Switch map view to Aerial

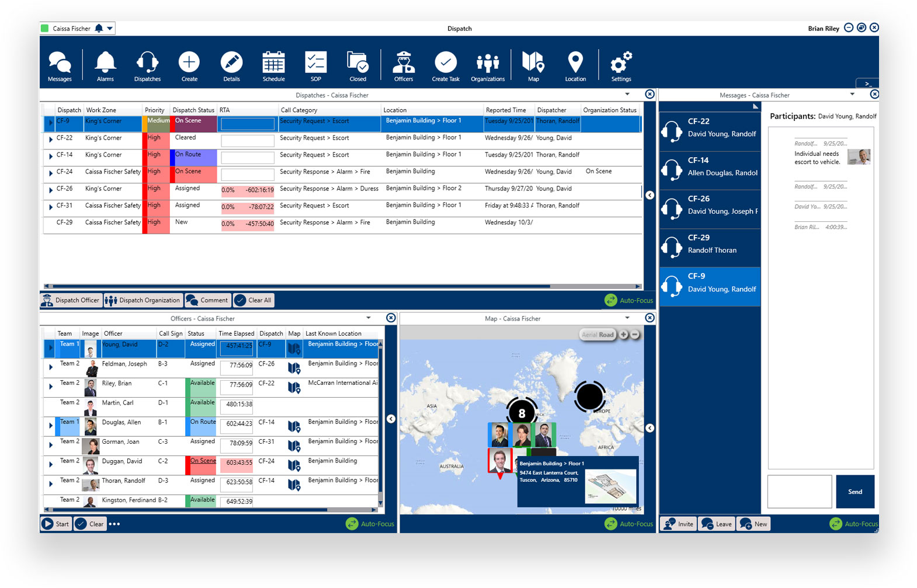click(589, 335)
